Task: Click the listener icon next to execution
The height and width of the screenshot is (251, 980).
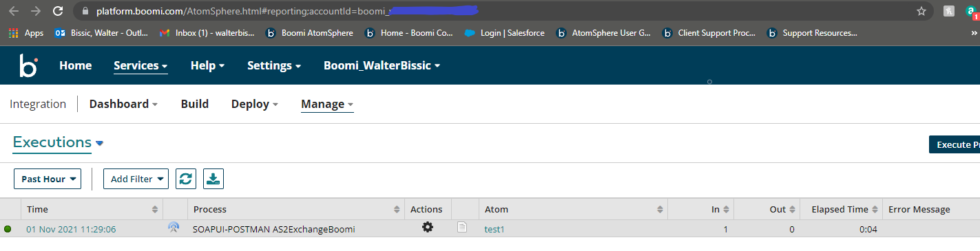Action: tap(174, 227)
